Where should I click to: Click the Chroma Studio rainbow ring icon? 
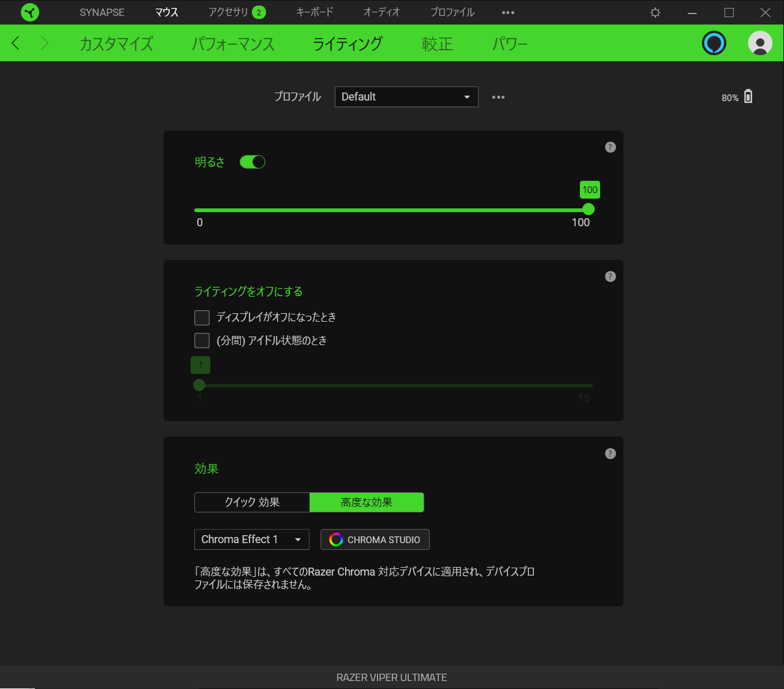[336, 539]
